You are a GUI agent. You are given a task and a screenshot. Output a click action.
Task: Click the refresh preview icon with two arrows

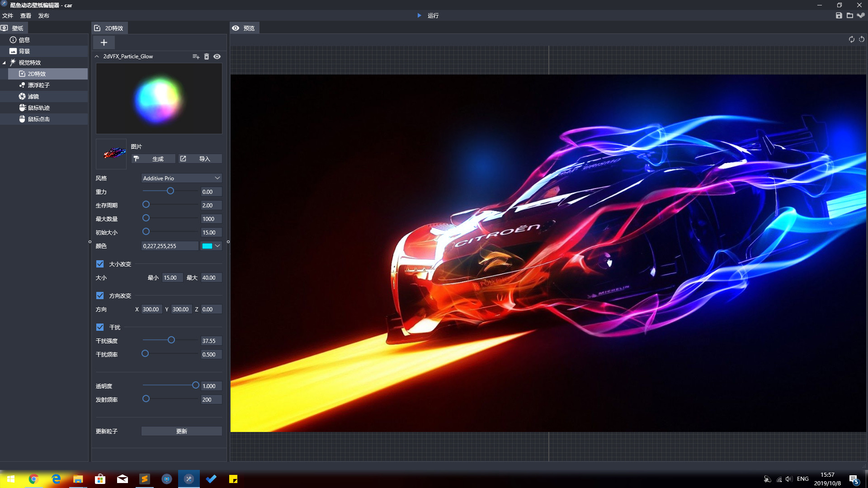(851, 39)
